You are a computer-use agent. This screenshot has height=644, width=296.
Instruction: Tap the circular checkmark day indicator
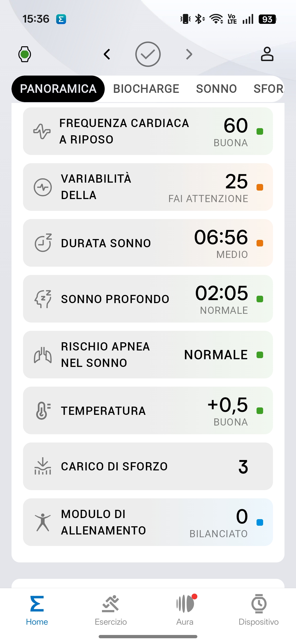coord(148,54)
